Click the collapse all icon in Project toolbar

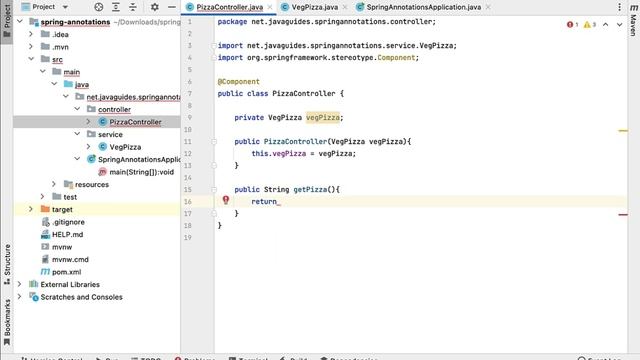[133, 7]
